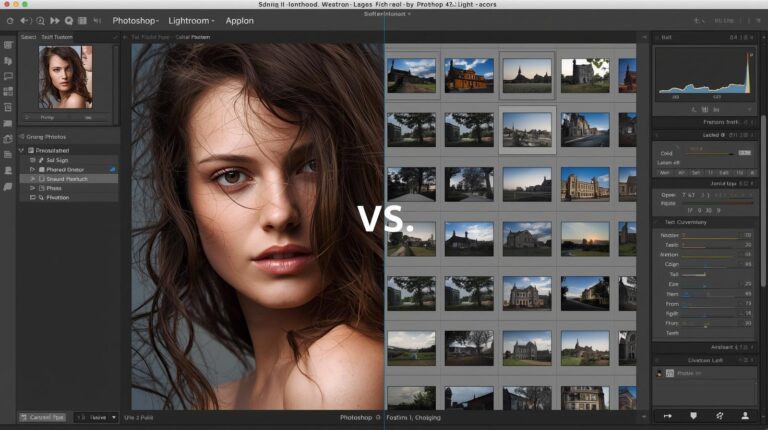Click the person icon at bottom right
The height and width of the screenshot is (430, 768).
744,415
